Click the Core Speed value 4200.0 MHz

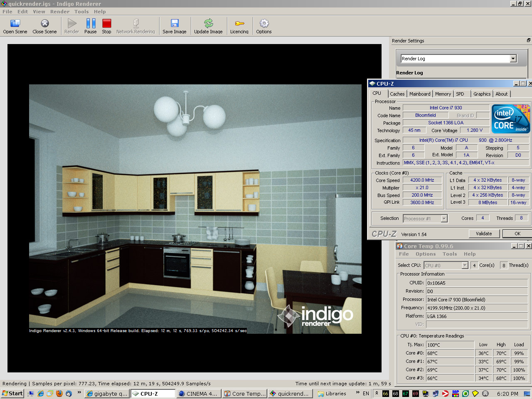click(422, 180)
